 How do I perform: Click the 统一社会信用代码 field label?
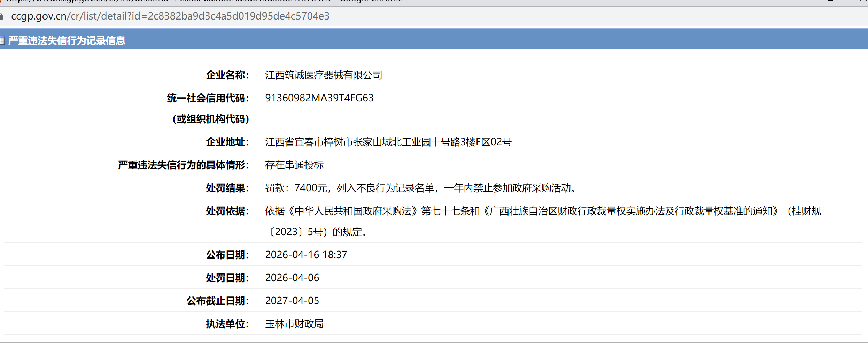(208, 98)
